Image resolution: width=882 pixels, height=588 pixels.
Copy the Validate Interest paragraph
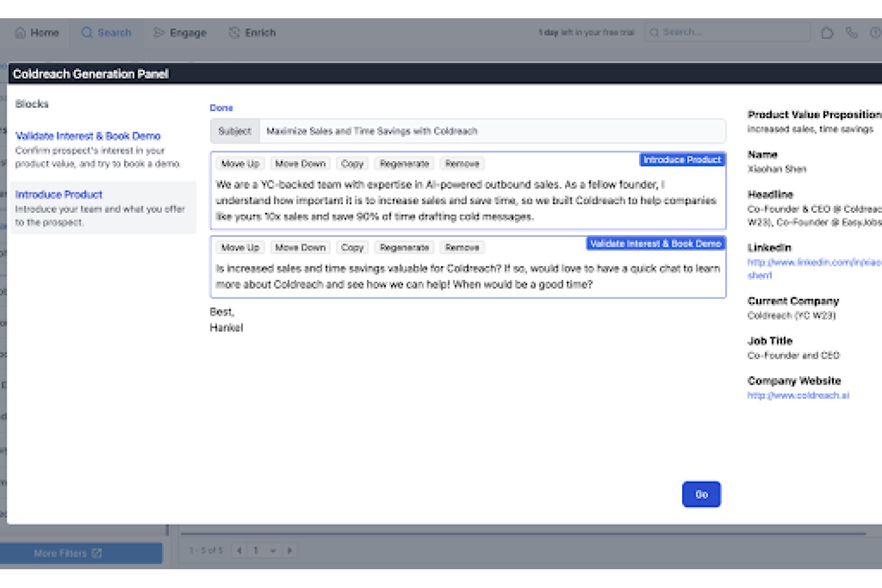pos(352,248)
